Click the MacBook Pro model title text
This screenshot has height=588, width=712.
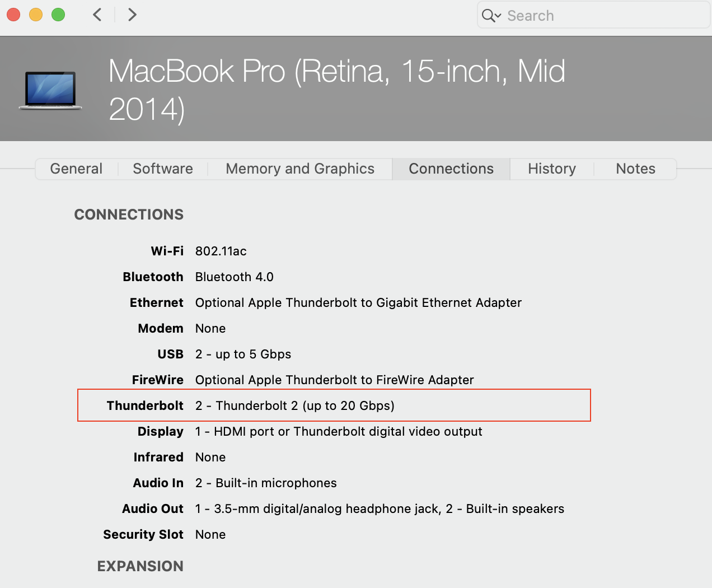(x=337, y=90)
